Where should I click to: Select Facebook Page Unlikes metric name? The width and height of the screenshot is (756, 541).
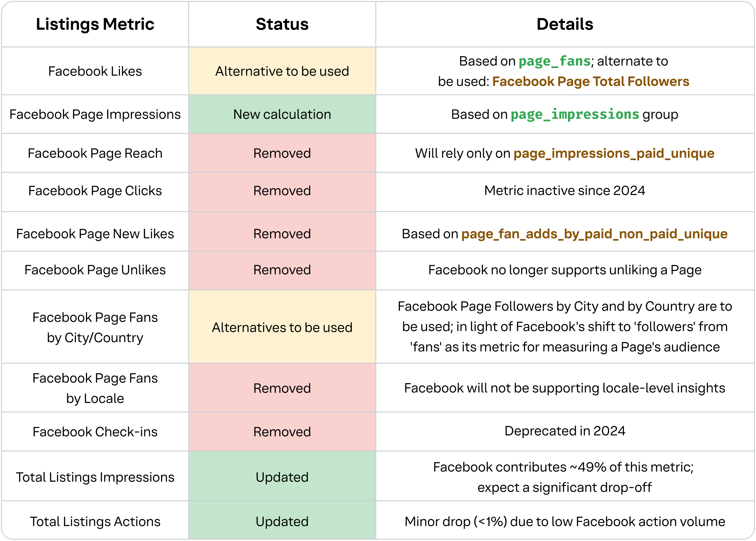pos(95,270)
